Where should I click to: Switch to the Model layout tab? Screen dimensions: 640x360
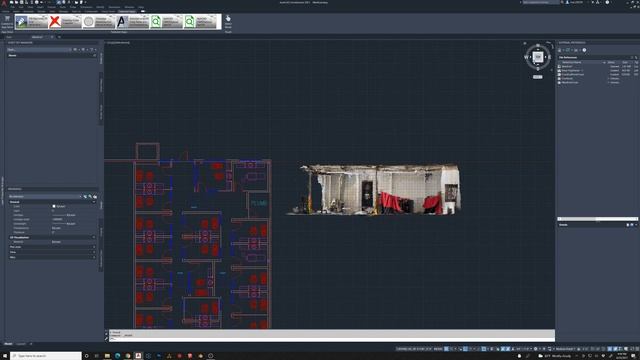tap(8, 344)
